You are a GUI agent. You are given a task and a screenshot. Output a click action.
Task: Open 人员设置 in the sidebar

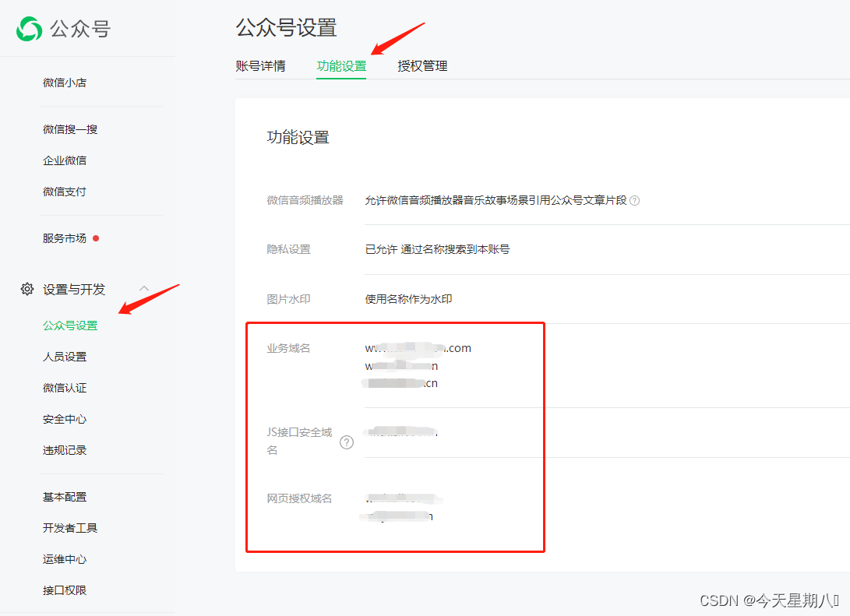pyautogui.click(x=65, y=357)
